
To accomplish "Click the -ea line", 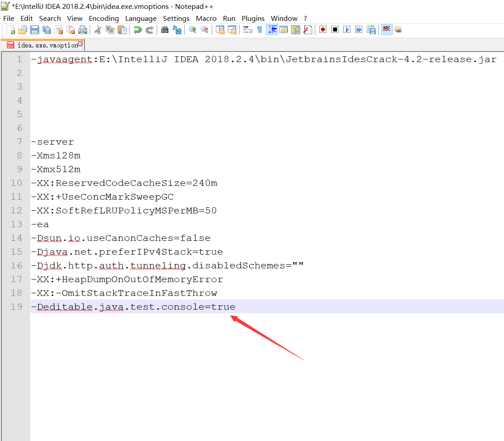I will (40, 224).
